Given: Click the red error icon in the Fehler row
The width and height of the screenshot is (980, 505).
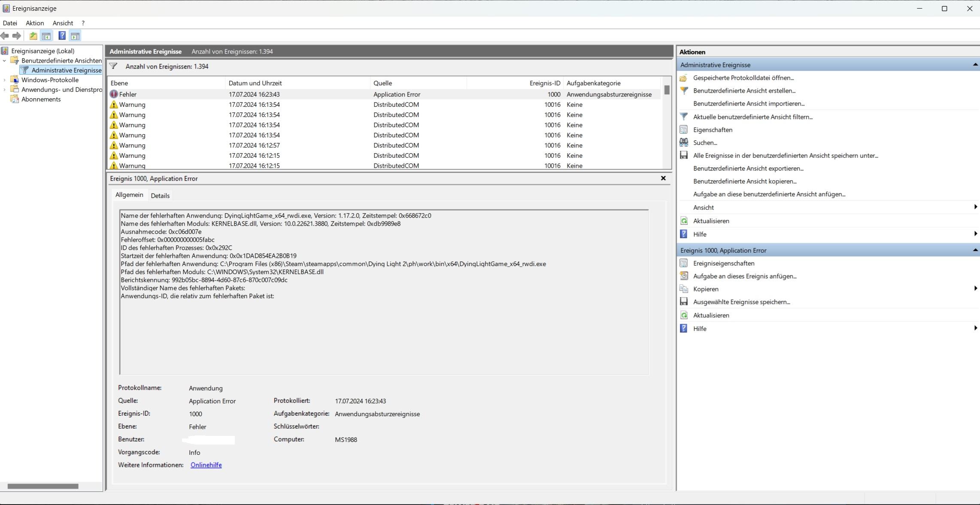Looking at the screenshot, I should tap(114, 94).
